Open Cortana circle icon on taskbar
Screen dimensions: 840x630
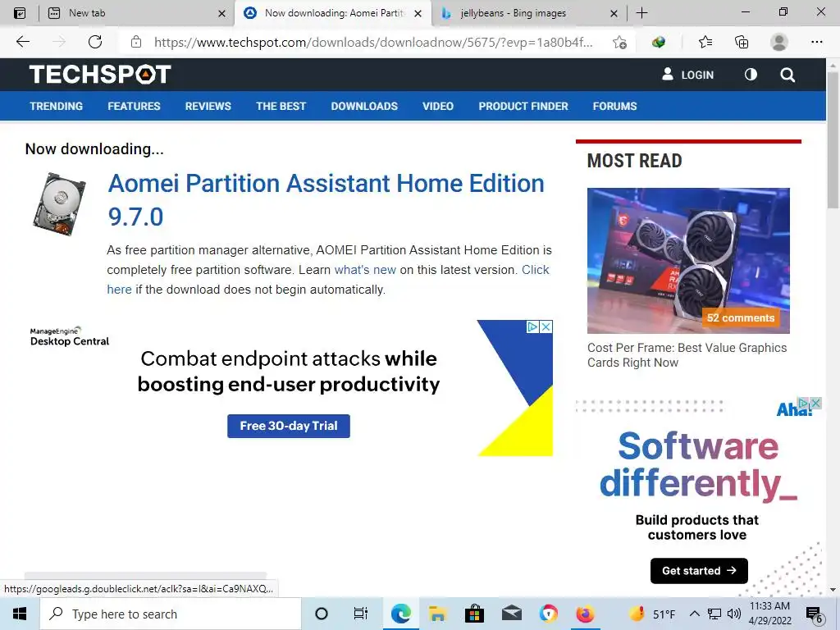point(322,614)
